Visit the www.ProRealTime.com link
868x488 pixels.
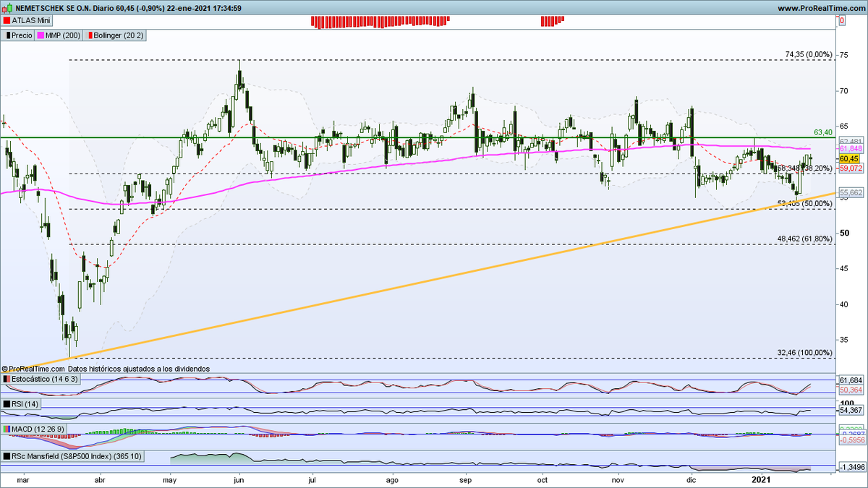point(822,8)
